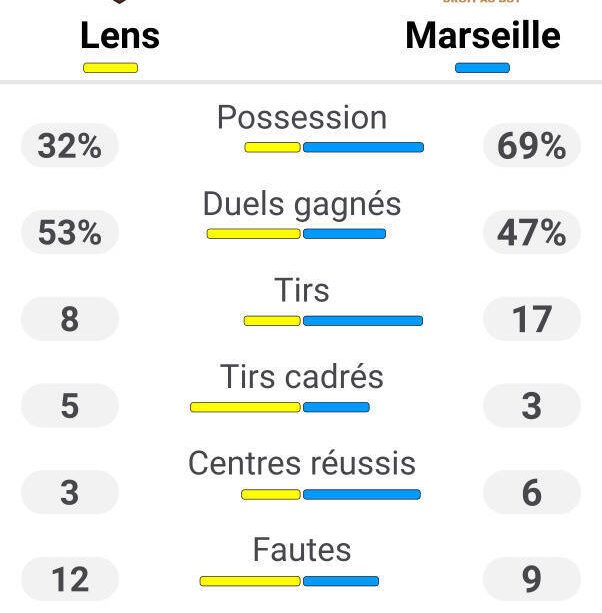Screen dimensions: 602x613
Task: Open the Duels gagnés stat label
Action: (x=301, y=204)
